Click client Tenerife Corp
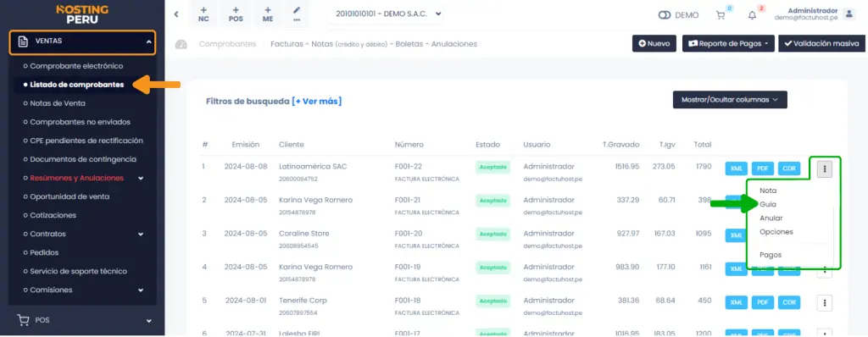This screenshot has width=868, height=337. point(303,301)
